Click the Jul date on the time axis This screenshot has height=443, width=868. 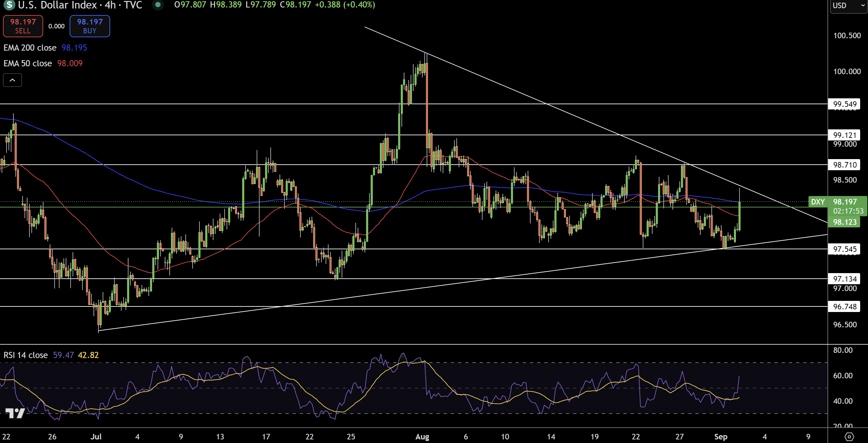pos(96,436)
